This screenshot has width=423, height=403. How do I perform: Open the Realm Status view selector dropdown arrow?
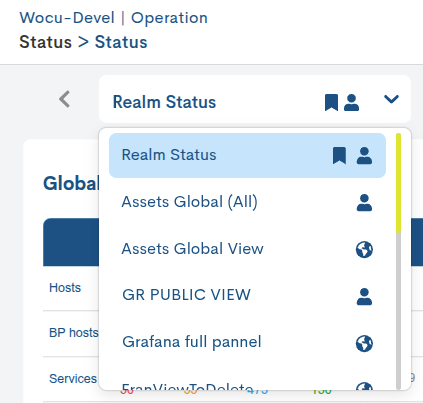click(391, 99)
